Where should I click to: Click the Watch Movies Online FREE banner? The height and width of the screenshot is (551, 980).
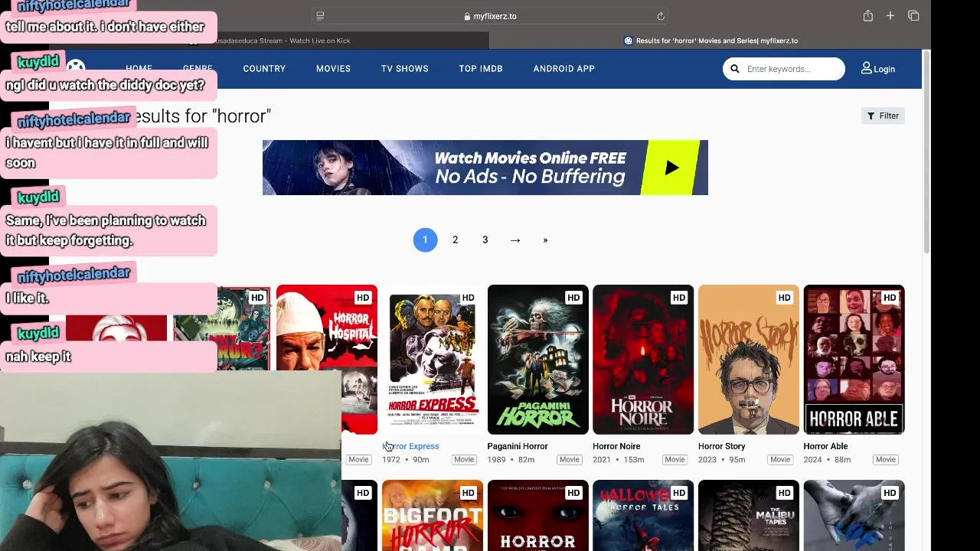(485, 168)
